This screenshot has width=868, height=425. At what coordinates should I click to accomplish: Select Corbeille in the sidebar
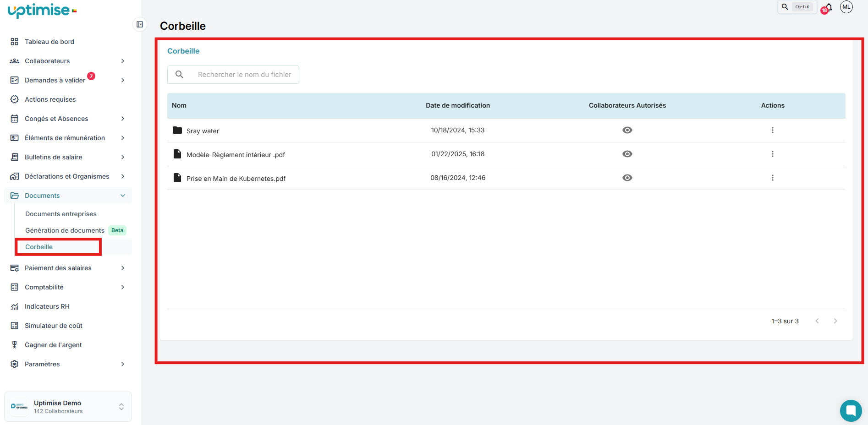39,247
